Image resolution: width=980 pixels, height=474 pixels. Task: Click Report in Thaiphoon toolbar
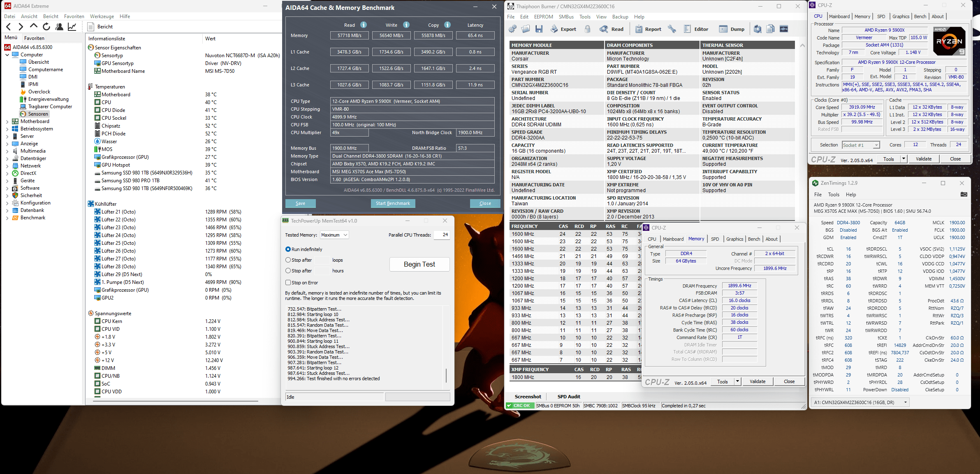[x=648, y=29]
